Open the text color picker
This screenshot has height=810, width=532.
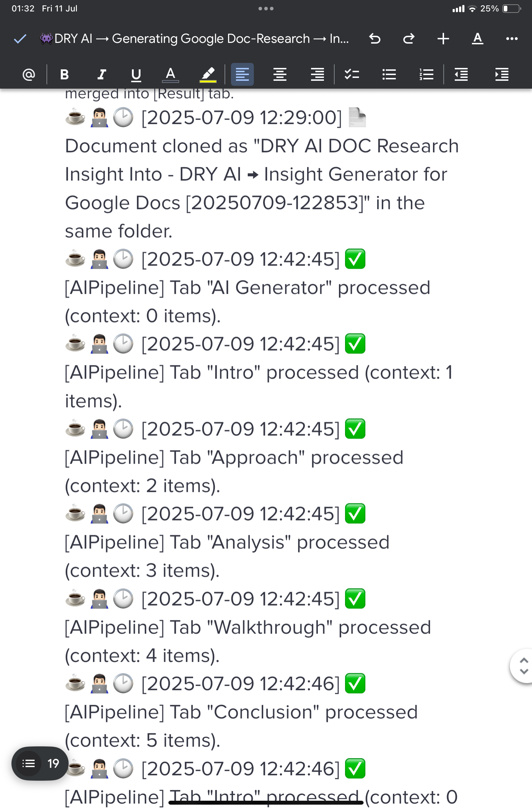click(x=171, y=74)
